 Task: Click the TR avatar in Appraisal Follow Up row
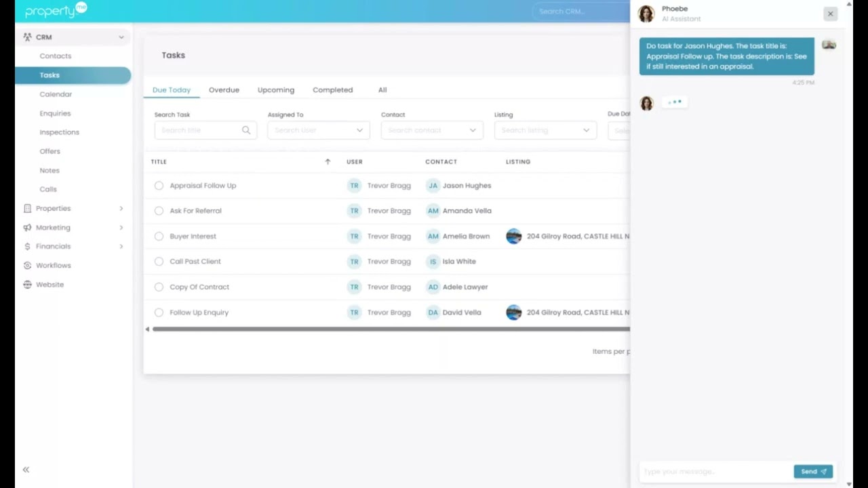(354, 186)
